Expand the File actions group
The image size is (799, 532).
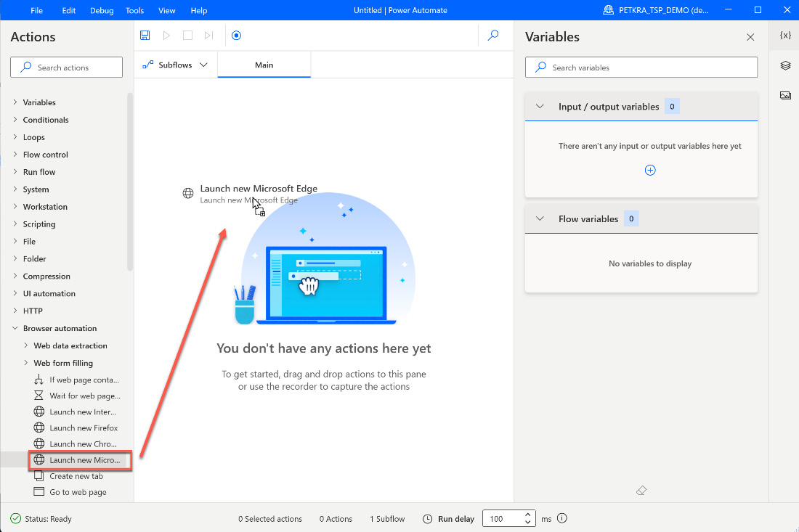point(15,241)
